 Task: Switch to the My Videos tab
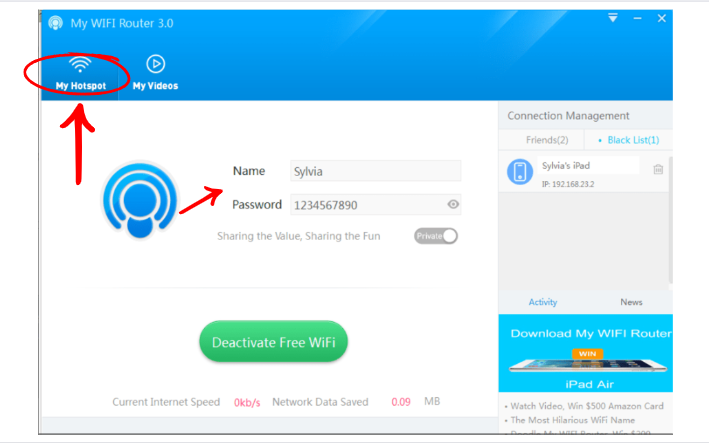[155, 73]
